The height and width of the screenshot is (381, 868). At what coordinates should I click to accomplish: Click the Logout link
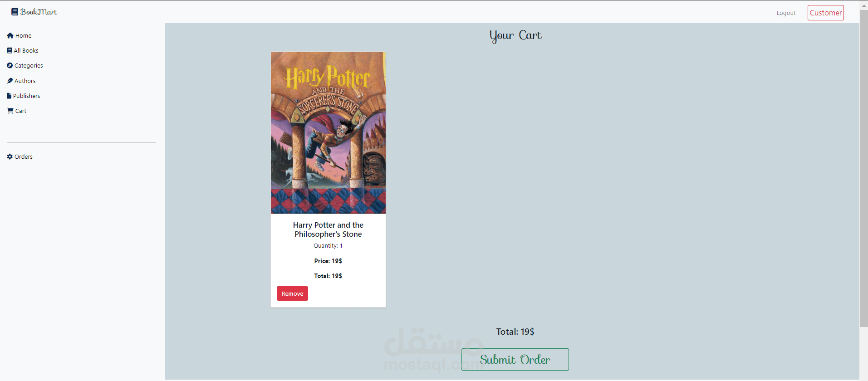pos(786,13)
